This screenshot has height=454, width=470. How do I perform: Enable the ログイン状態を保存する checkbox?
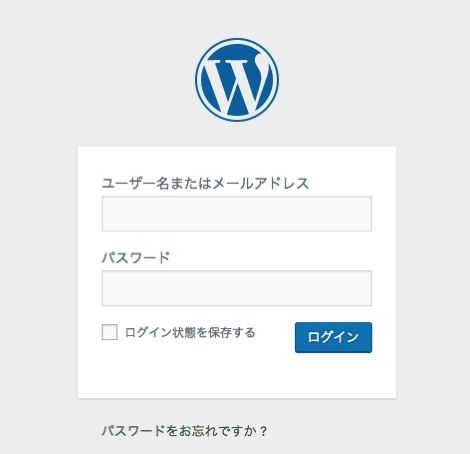(110, 332)
